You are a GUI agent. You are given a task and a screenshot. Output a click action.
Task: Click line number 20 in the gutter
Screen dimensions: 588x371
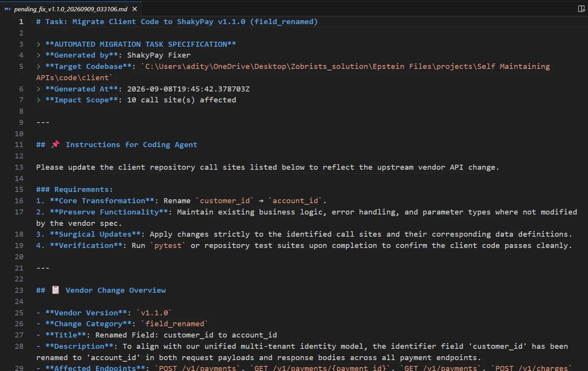pyautogui.click(x=19, y=257)
